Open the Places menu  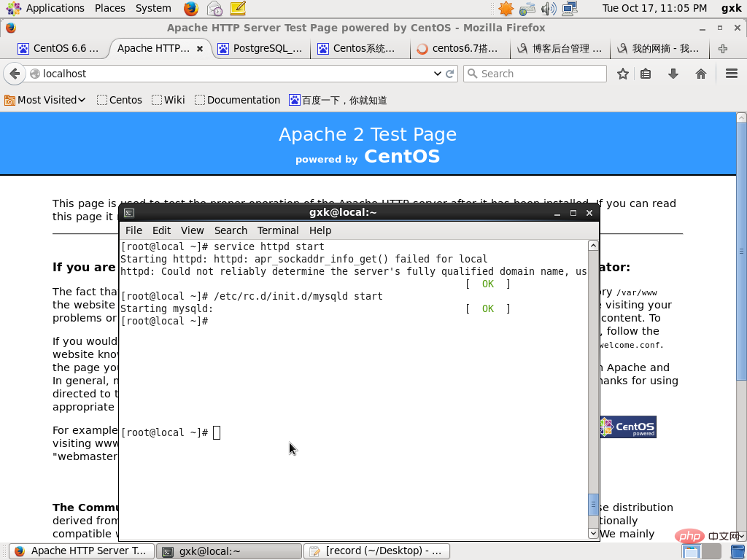point(110,8)
